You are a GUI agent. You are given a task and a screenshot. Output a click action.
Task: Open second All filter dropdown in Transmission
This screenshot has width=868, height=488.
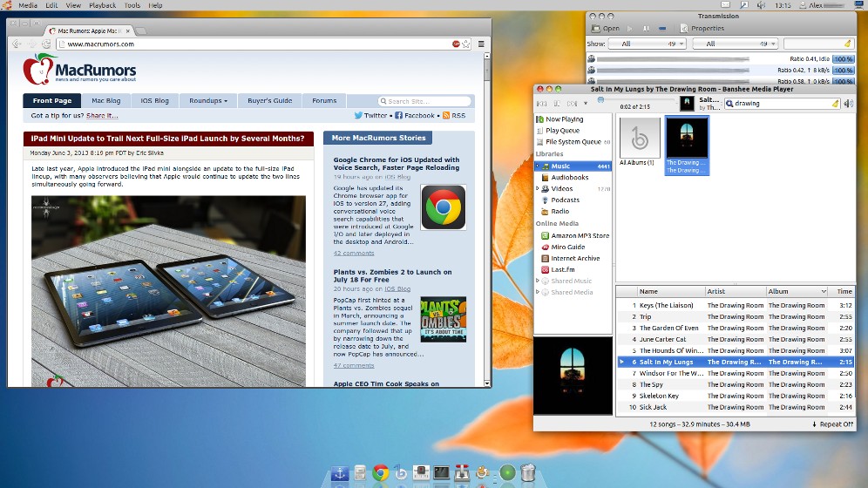point(736,44)
